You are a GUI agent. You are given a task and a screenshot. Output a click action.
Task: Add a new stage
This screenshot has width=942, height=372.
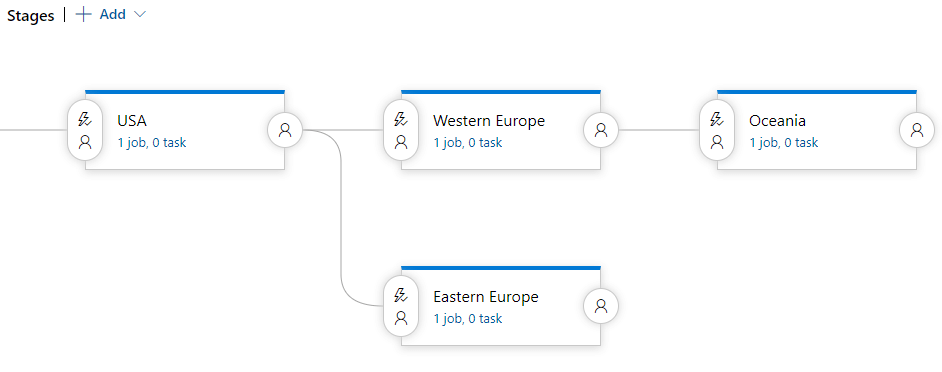(112, 14)
